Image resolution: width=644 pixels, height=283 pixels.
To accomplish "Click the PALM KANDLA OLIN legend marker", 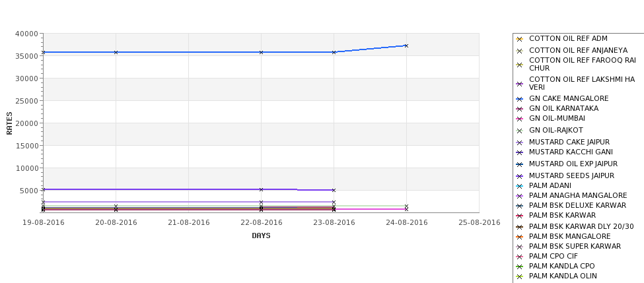I will click(x=519, y=277).
